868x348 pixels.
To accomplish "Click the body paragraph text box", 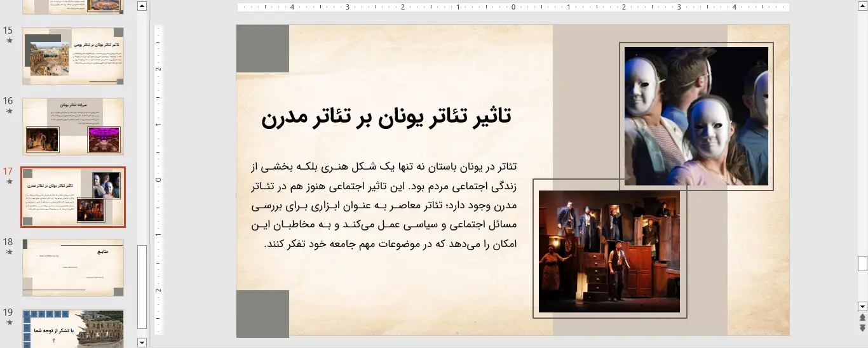I will coord(384,205).
